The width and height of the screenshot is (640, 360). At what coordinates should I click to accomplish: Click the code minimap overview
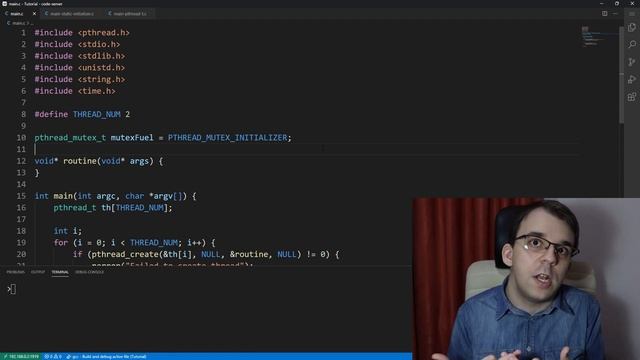point(599,37)
